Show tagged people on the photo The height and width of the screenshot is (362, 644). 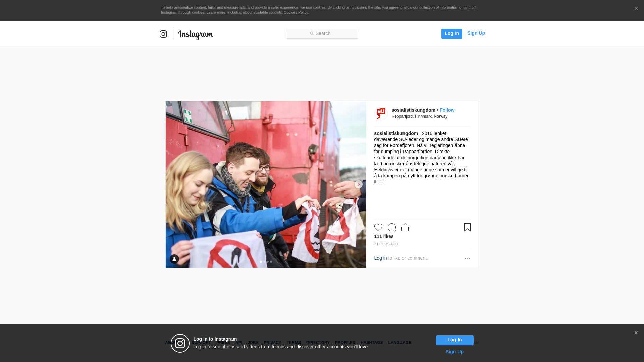point(174,259)
